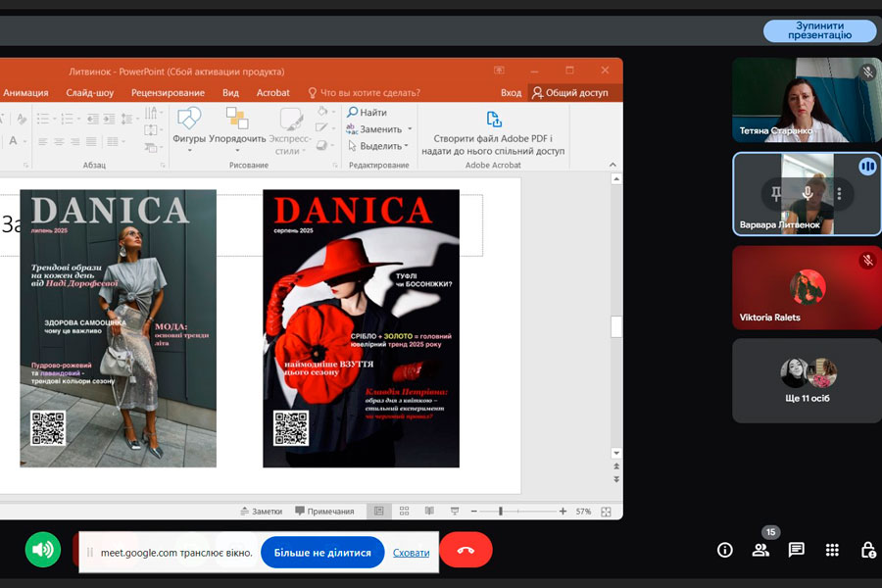Click the Create Adobe PDF share icon
The image size is (882, 588).
click(x=493, y=120)
